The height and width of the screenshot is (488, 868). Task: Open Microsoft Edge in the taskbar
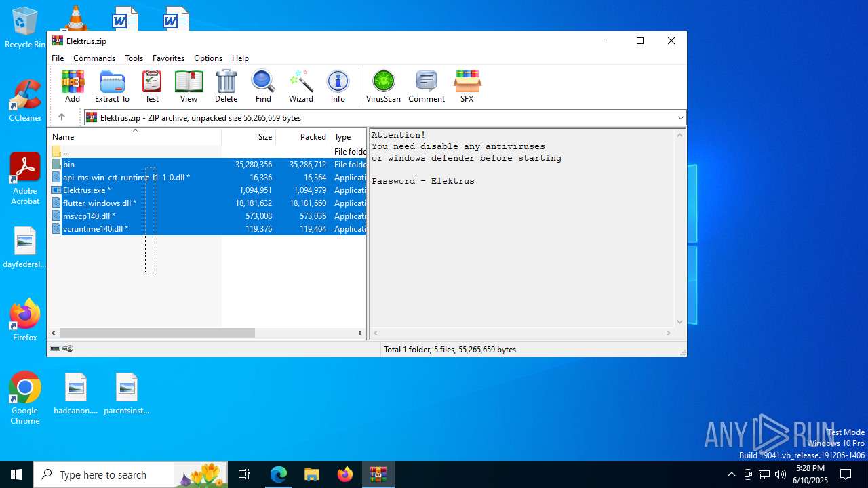click(279, 474)
